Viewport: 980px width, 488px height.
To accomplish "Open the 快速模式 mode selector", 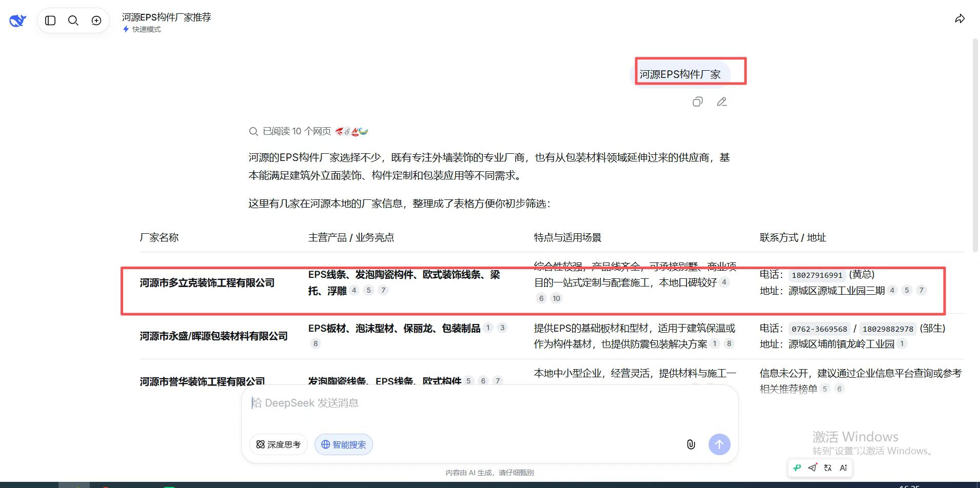I will point(142,29).
